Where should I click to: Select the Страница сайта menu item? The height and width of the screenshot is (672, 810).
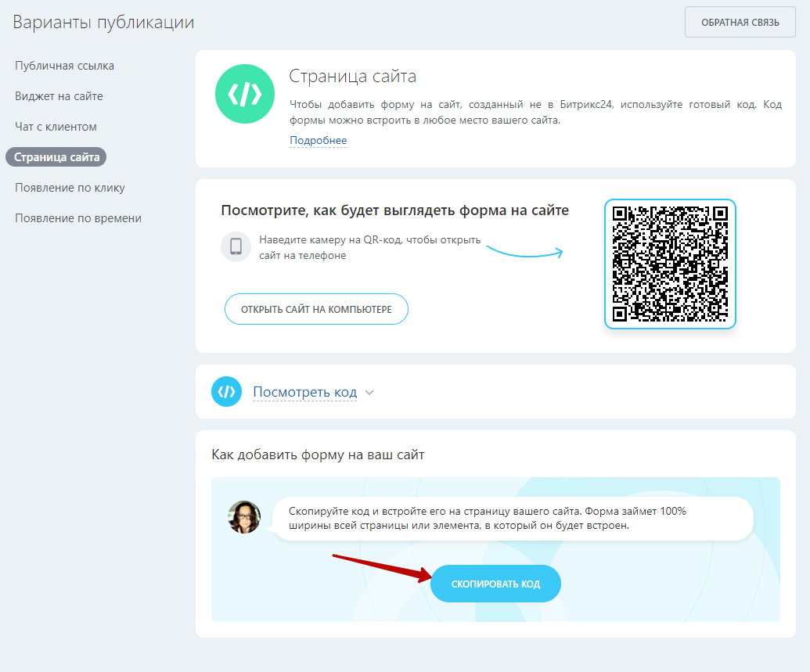pyautogui.click(x=56, y=157)
